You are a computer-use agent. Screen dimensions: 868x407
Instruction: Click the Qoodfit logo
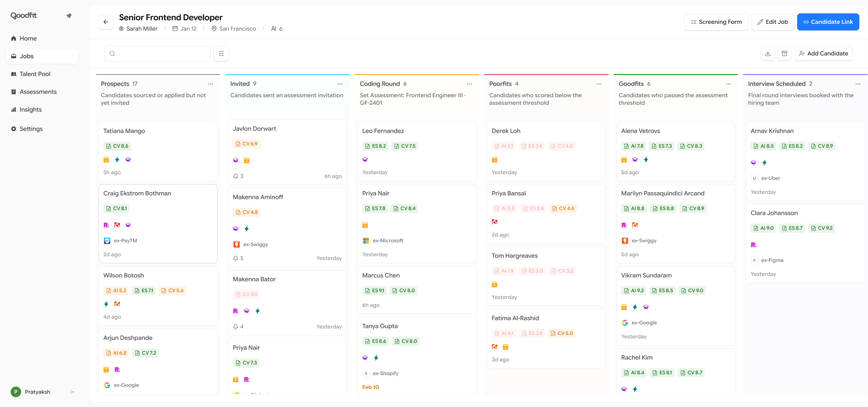[x=24, y=15]
